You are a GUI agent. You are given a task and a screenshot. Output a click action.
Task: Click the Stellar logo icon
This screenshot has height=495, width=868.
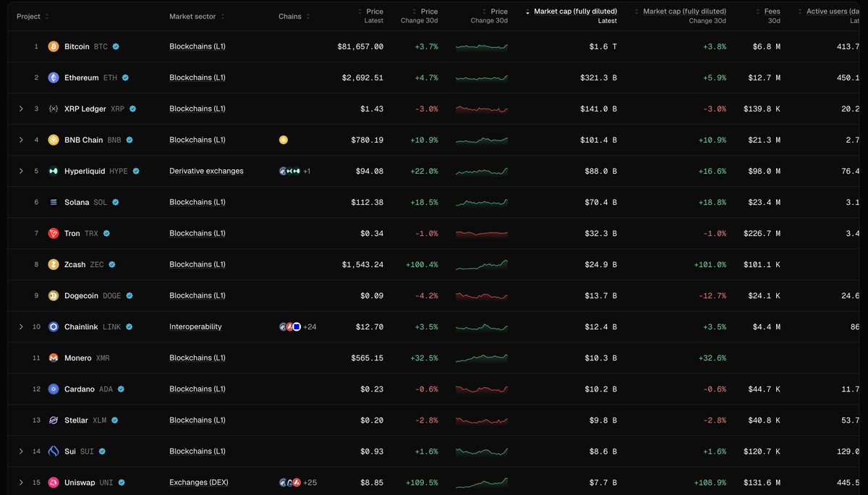(x=54, y=420)
